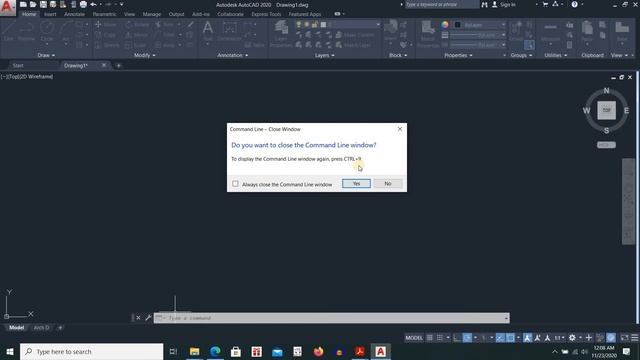Select the Circle tool in Draw panel
The width and height of the screenshot is (640, 360).
[47, 31]
